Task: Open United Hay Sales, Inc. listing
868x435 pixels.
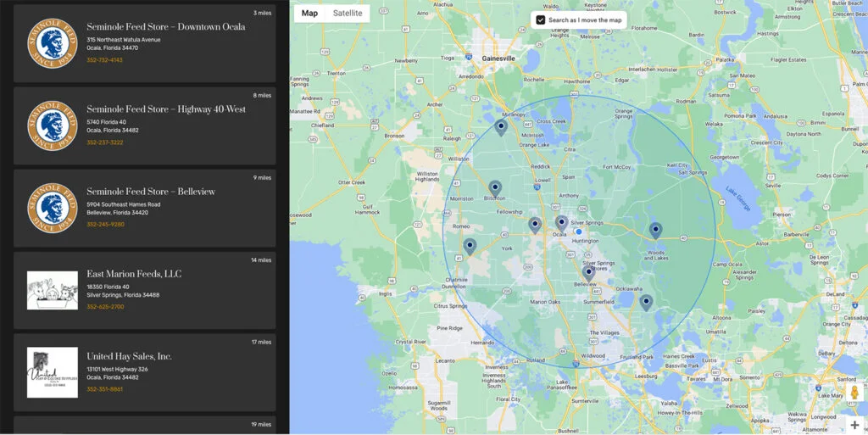Action: tap(144, 372)
